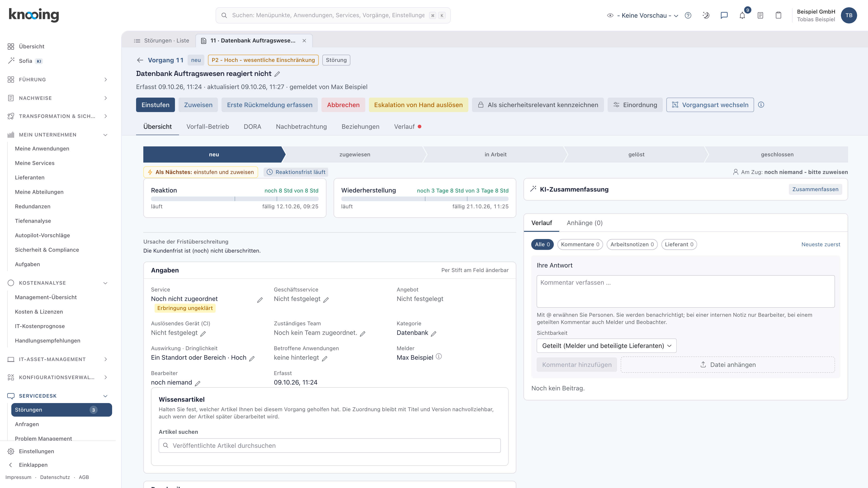Viewport: 868px width, 488px height.
Task: Edit Bearbeiter noch niemand pencil icon
Action: [198, 383]
